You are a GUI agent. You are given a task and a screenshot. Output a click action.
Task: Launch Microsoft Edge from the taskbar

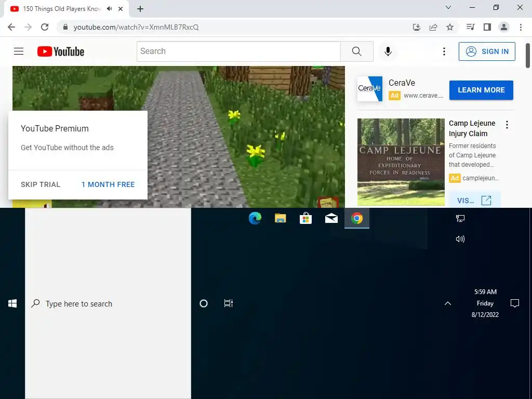(255, 218)
